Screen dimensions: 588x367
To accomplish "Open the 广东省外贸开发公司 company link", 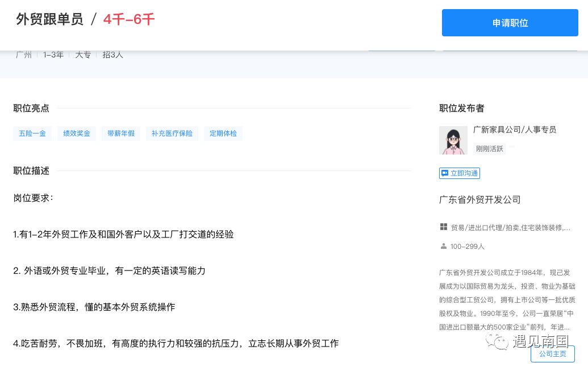I will coord(479,200).
